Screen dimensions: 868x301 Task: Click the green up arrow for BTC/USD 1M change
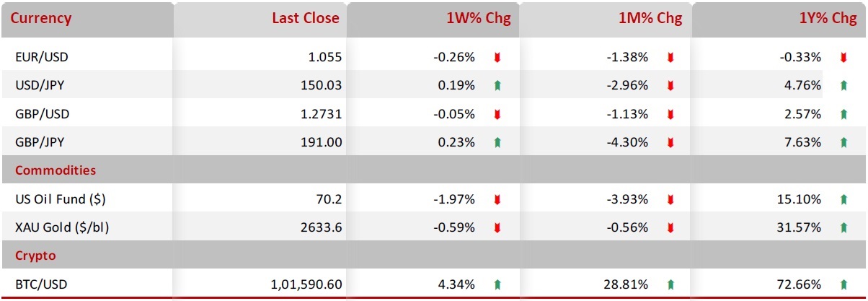pyautogui.click(x=670, y=284)
